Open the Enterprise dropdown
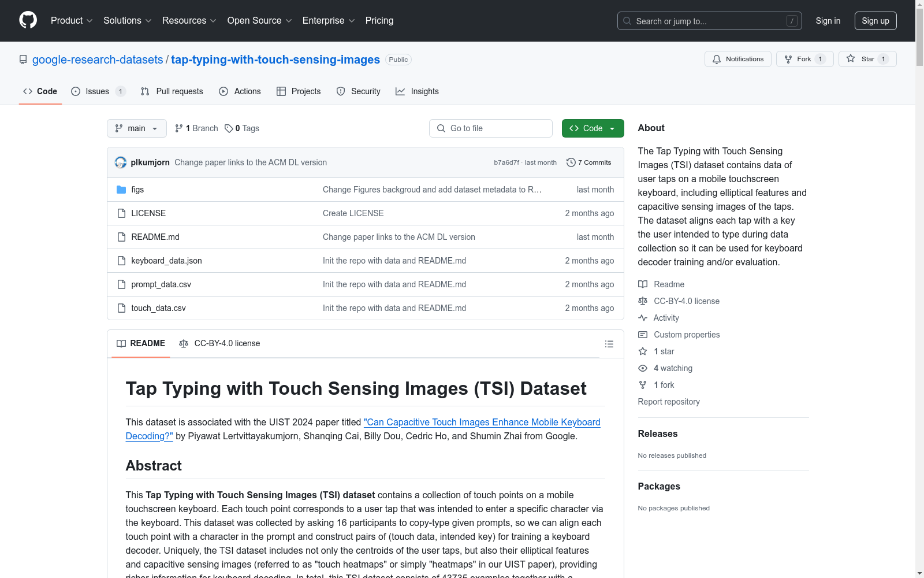This screenshot has width=924, height=578. pos(329,21)
